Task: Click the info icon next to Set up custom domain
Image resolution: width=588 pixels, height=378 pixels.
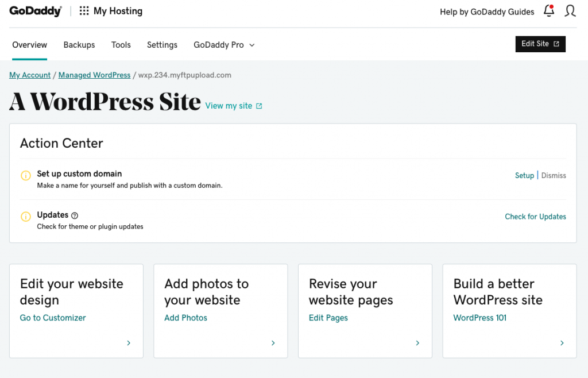Action: point(25,176)
